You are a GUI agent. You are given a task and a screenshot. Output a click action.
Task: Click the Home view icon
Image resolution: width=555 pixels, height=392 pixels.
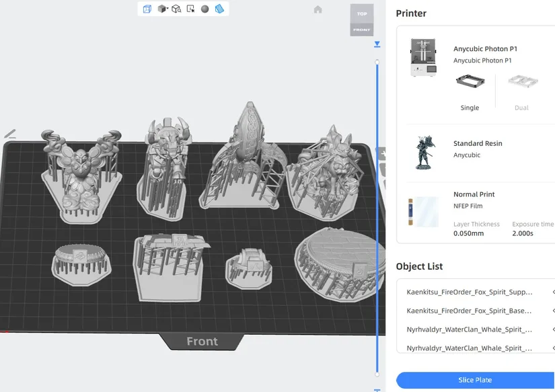point(318,9)
